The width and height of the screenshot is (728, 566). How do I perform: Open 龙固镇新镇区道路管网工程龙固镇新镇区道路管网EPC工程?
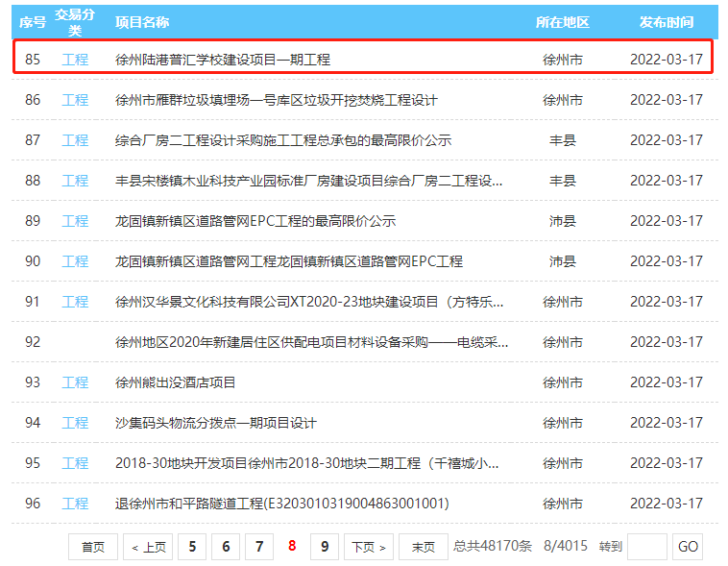[289, 261]
